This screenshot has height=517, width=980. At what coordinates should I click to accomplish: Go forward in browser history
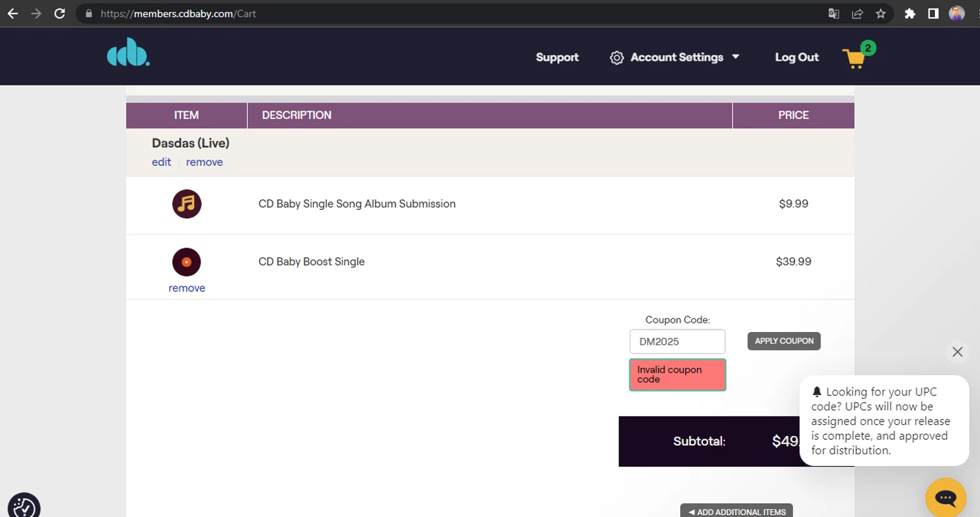pos(36,13)
